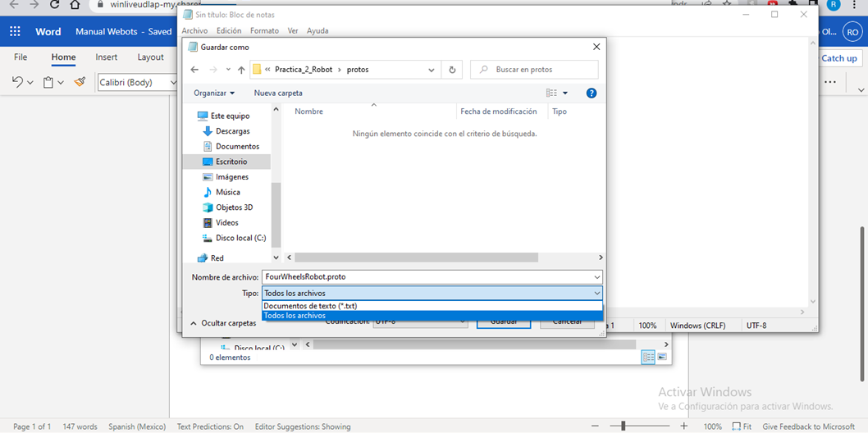This screenshot has height=433, width=868.
Task: Expand the address path history dropdown
Action: (432, 70)
